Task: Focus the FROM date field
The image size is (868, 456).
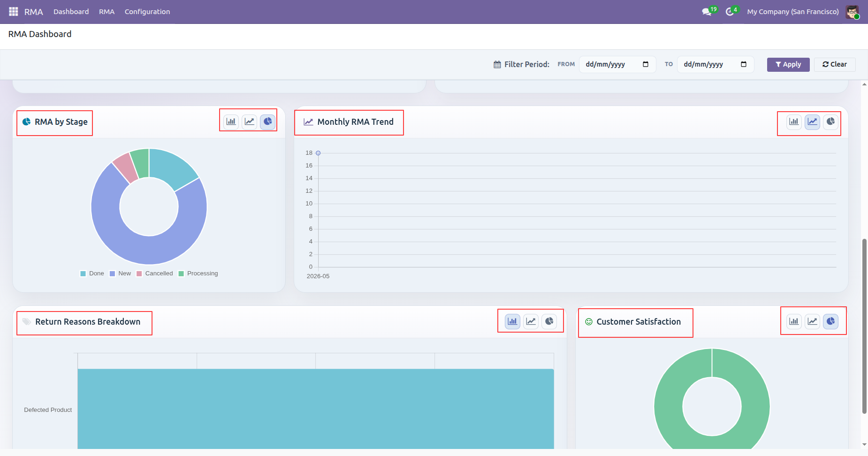Action: [x=617, y=64]
